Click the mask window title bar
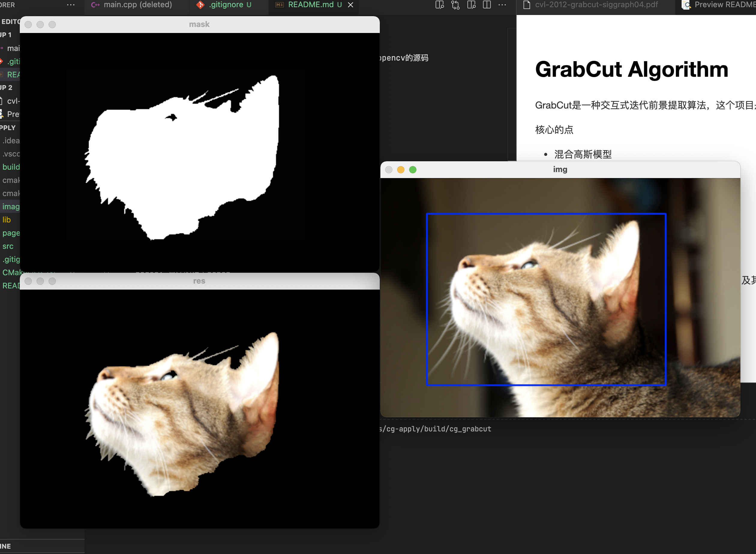 coord(199,25)
